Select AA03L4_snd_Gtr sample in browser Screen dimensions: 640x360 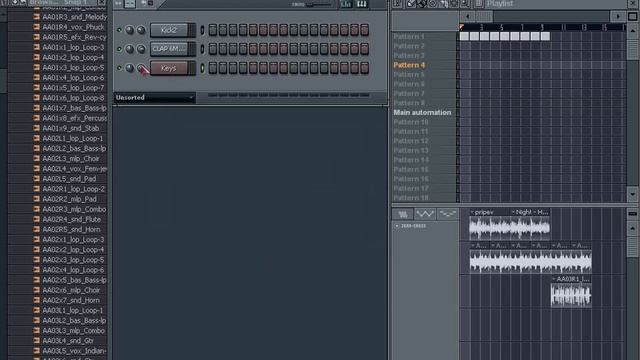point(68,341)
